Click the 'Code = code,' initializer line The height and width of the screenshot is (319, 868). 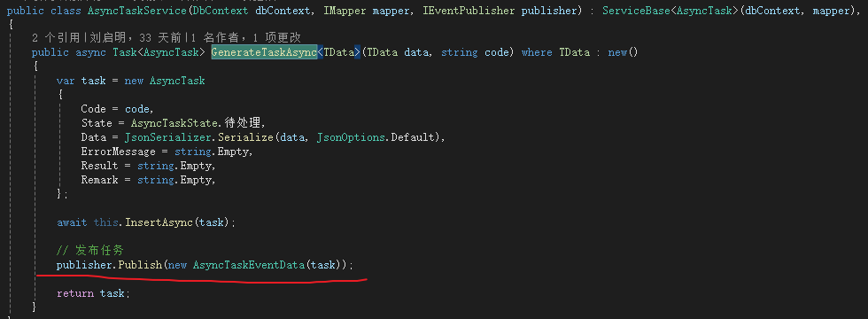[x=117, y=109]
